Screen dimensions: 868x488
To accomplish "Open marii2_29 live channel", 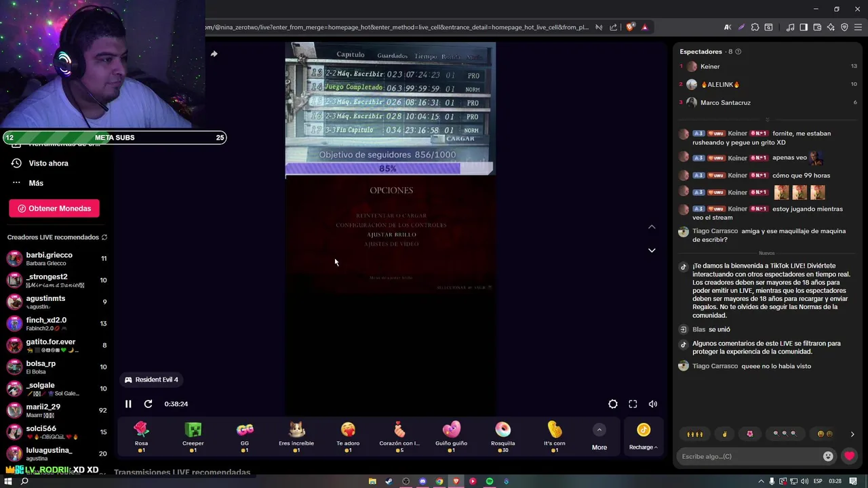I will click(x=57, y=410).
